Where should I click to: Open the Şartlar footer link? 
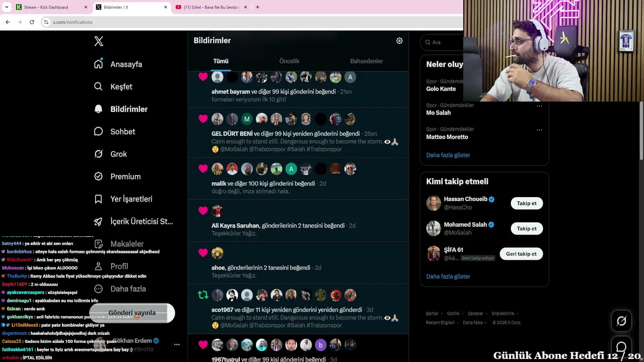tap(432, 314)
